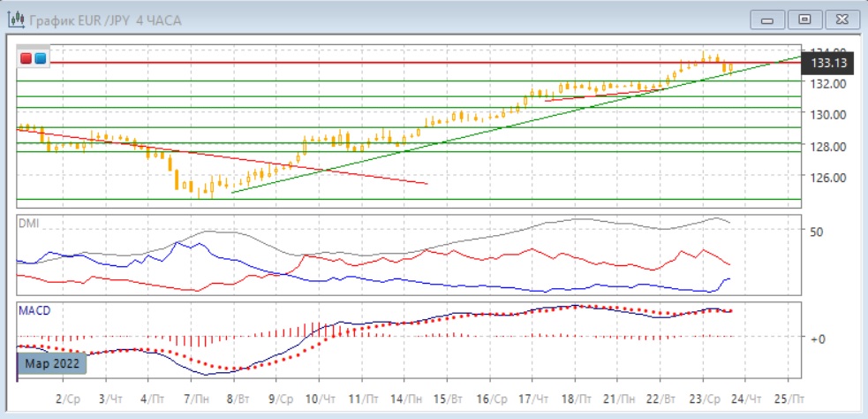The image size is (868, 419).
Task: Select the MACD indicator label
Action: [x=34, y=310]
